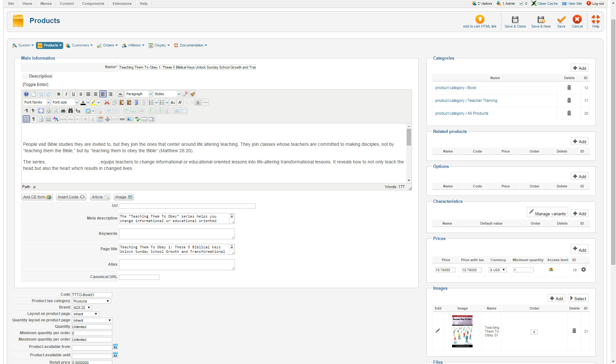Open the Orders submenu
Image resolution: width=616 pixels, height=364 pixels.
(108, 45)
